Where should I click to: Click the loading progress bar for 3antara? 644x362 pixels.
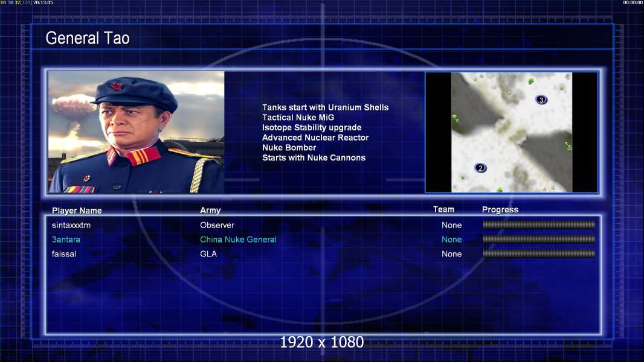click(539, 239)
